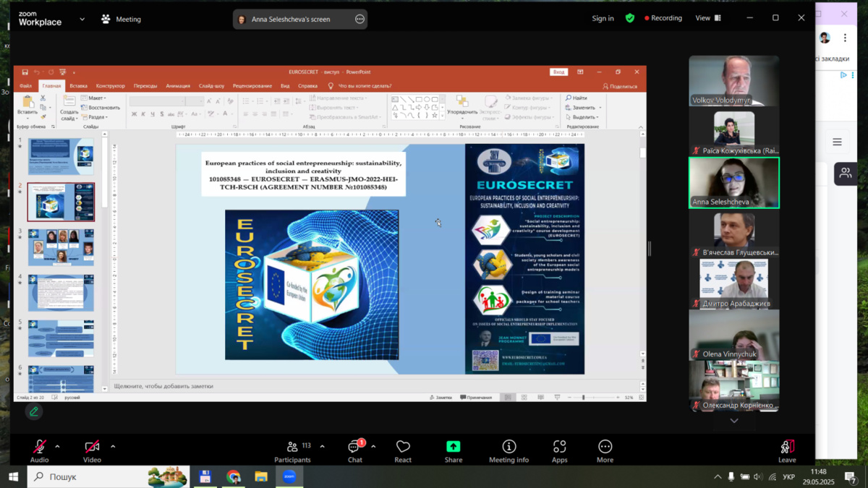Open the Заменить replace dropdown
This screenshot has width=868, height=488.
582,108
